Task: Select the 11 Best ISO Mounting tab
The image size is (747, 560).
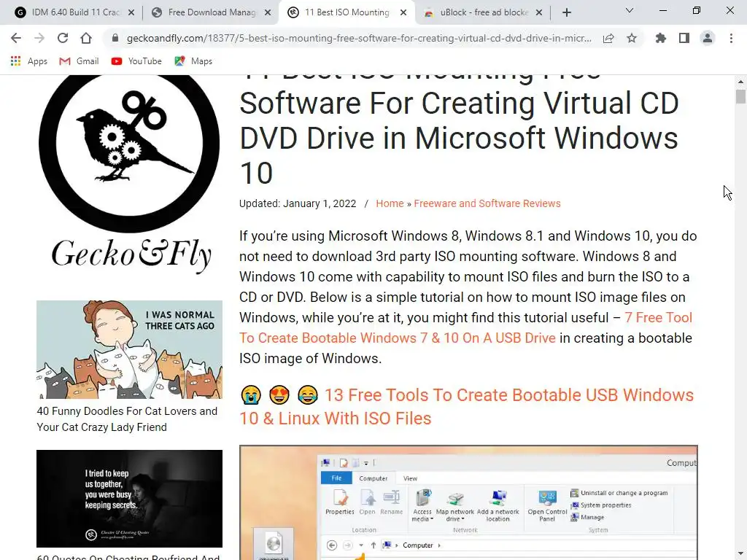Action: (x=347, y=12)
